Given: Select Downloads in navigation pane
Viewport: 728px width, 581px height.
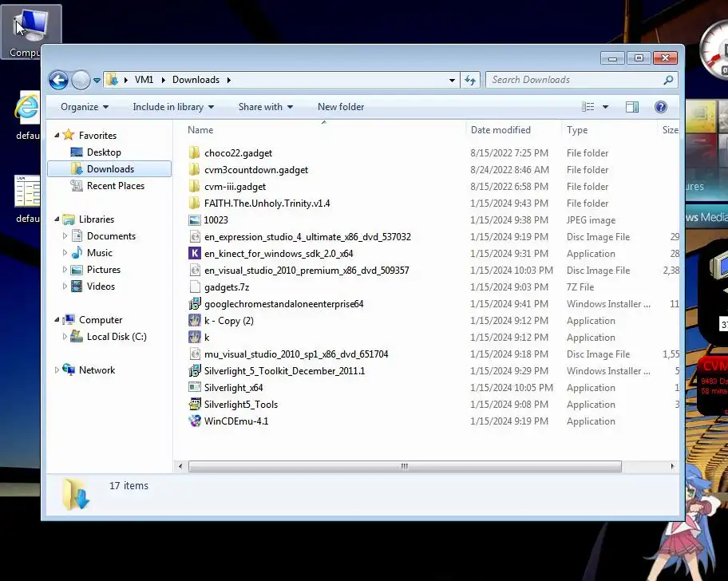Looking at the screenshot, I should tap(109, 169).
